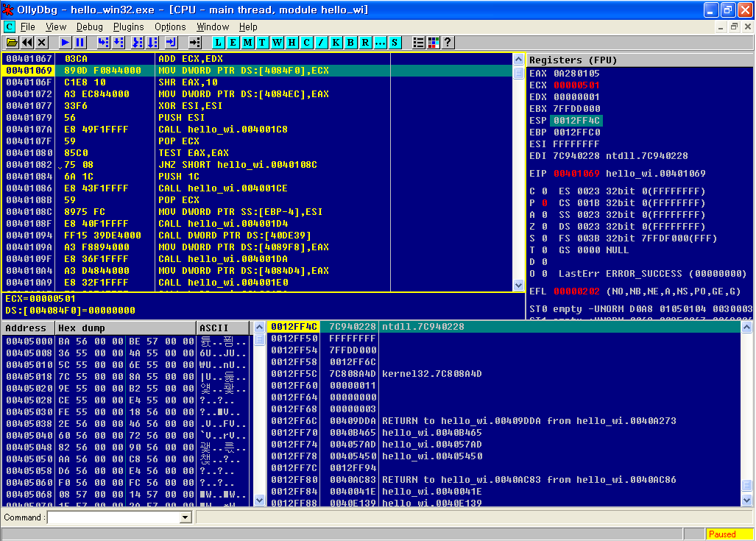Restart the program with the rewind icon
Viewport: 756px width, 541px height.
27,43
